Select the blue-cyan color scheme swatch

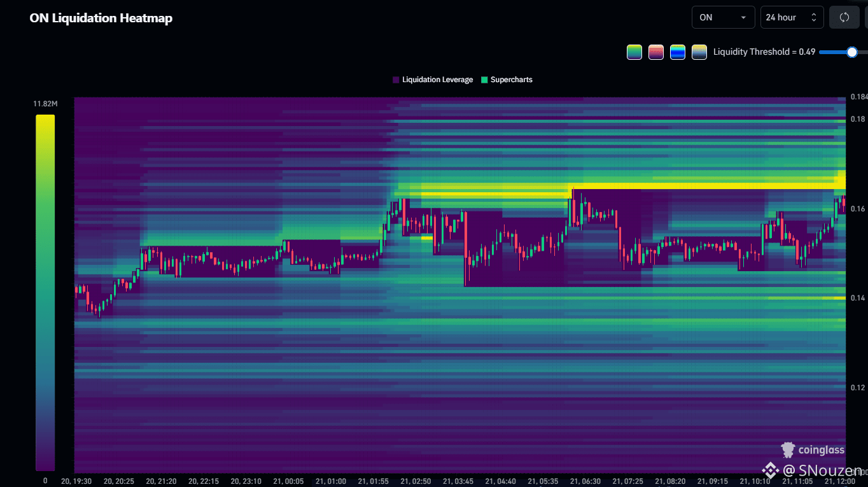coord(678,52)
